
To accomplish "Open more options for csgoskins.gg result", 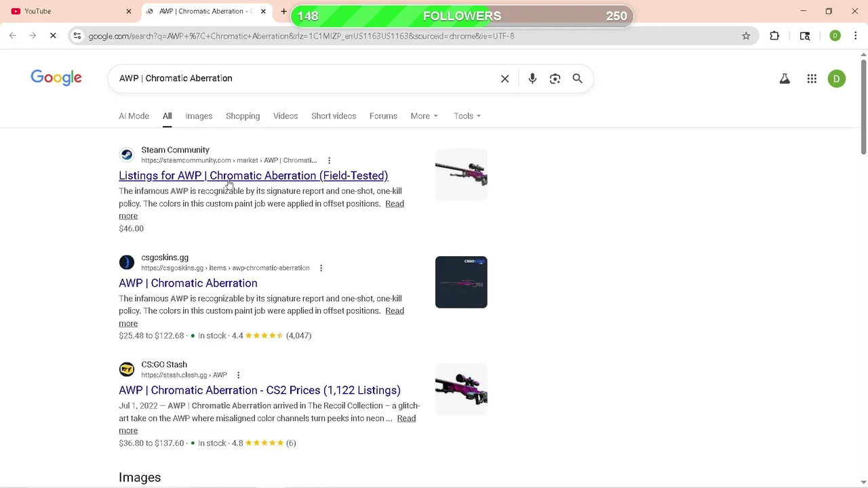I will click(321, 268).
